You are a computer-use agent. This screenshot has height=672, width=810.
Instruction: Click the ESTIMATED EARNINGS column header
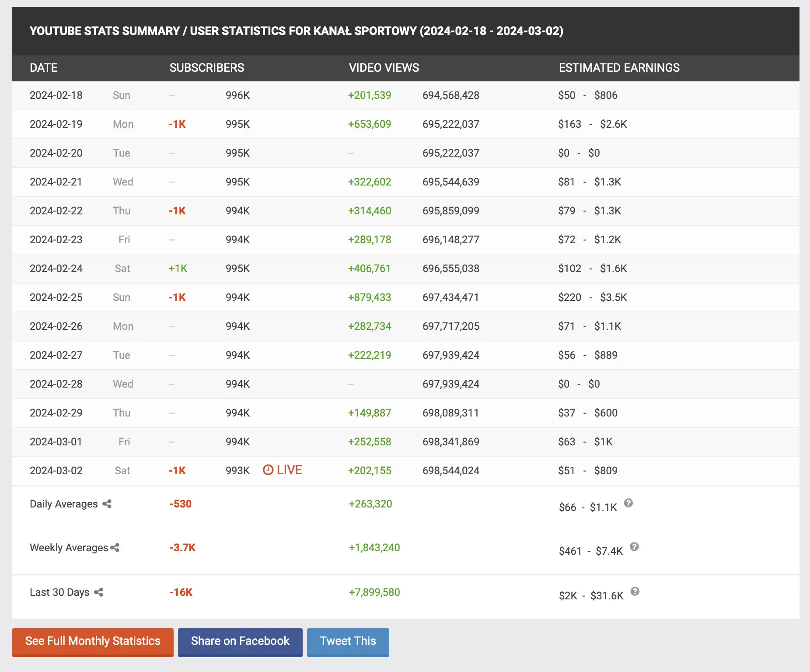(619, 68)
